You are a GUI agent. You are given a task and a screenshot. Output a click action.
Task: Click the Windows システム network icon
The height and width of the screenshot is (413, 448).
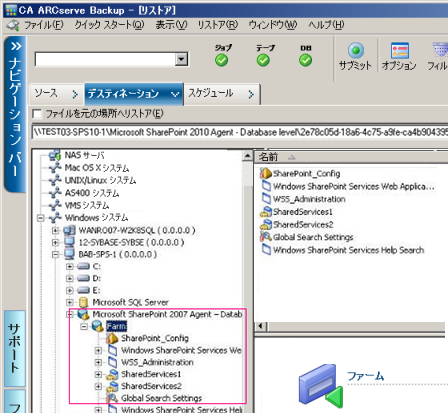(55, 217)
